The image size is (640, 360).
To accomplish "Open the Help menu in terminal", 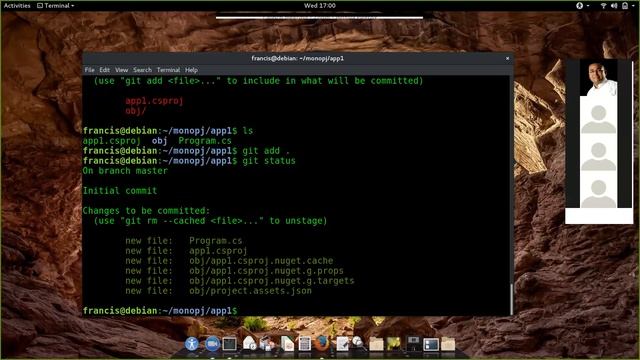I will (191, 70).
